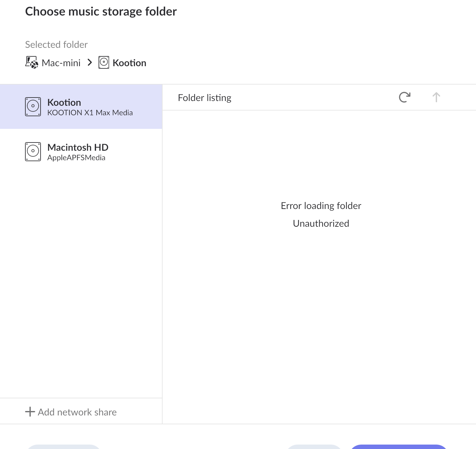This screenshot has height=449, width=476.
Task: Click the Kootion drive icon in sidebar
Action: 33,107
